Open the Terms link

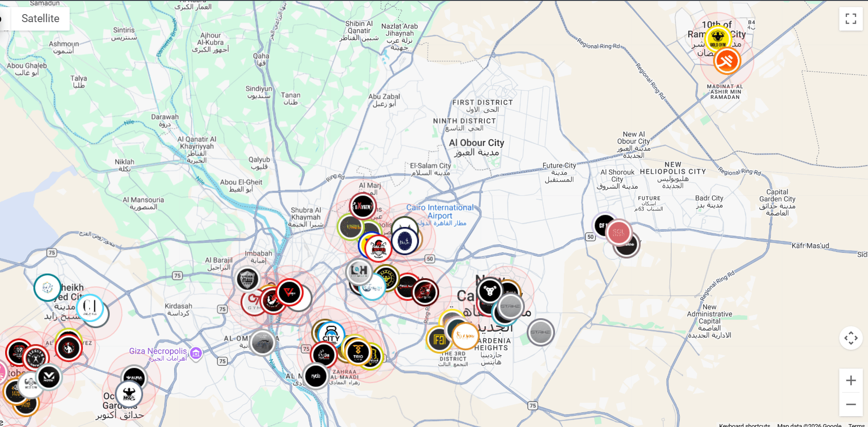pyautogui.click(x=856, y=425)
